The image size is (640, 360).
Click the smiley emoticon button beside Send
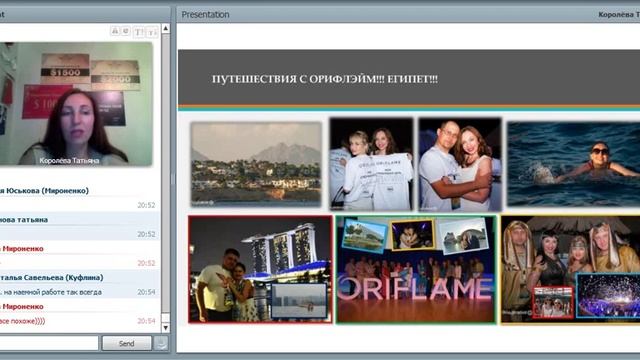(161, 343)
